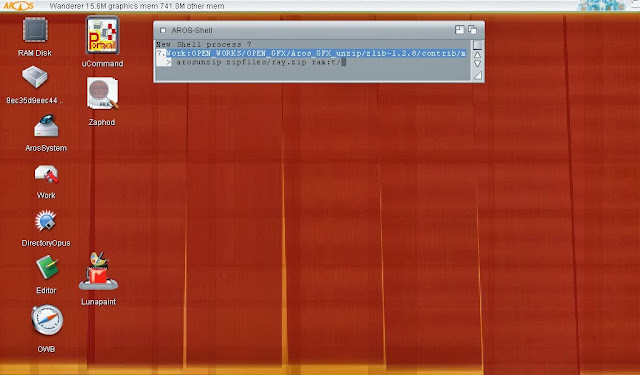Click the arosunzip command line text
The image size is (640, 375).
[x=258, y=62]
